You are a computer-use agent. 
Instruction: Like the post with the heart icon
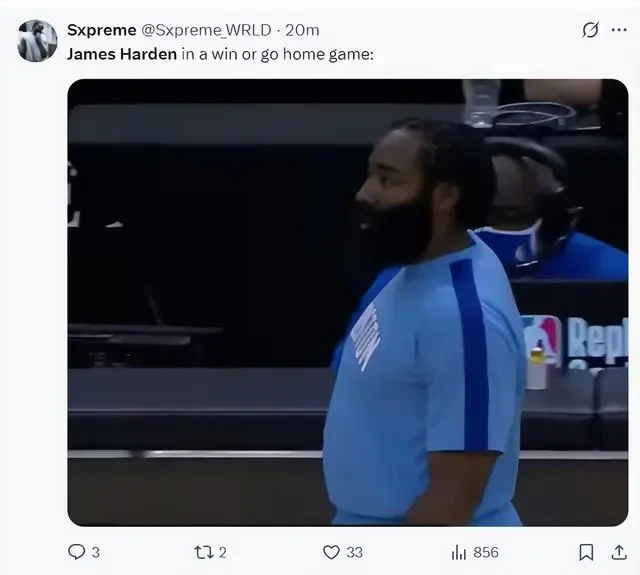point(331,552)
